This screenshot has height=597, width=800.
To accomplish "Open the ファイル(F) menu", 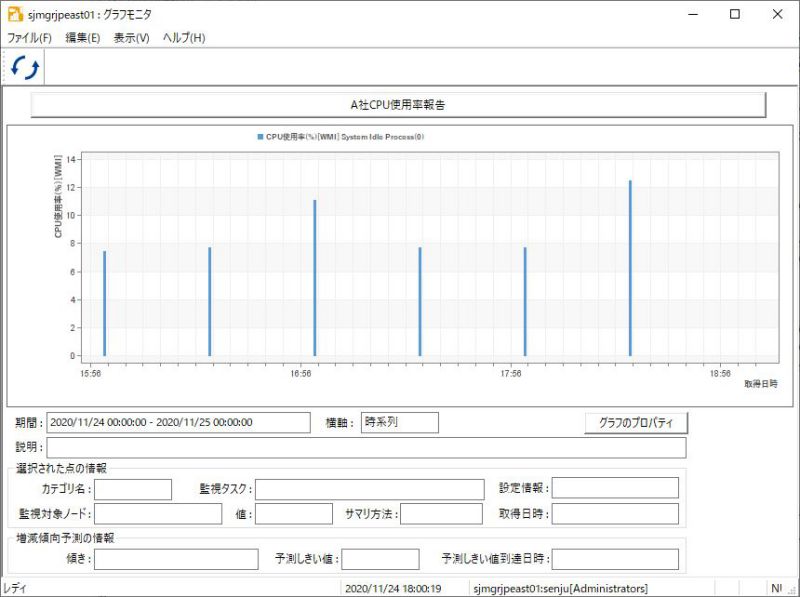I will click(30, 38).
